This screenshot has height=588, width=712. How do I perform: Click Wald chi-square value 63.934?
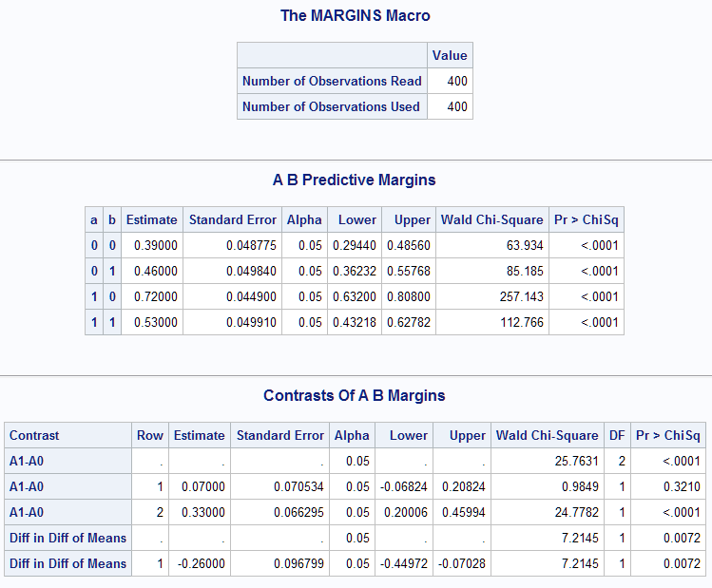pos(525,245)
